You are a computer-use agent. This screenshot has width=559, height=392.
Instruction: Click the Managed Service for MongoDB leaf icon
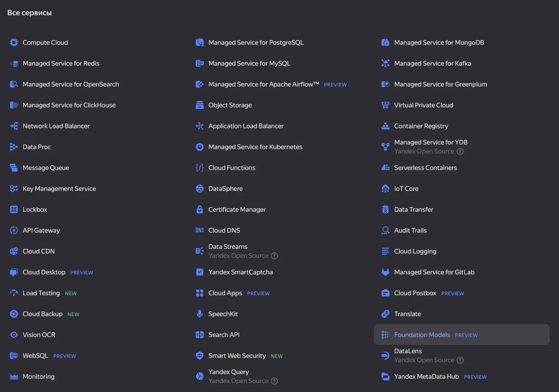[x=385, y=42]
